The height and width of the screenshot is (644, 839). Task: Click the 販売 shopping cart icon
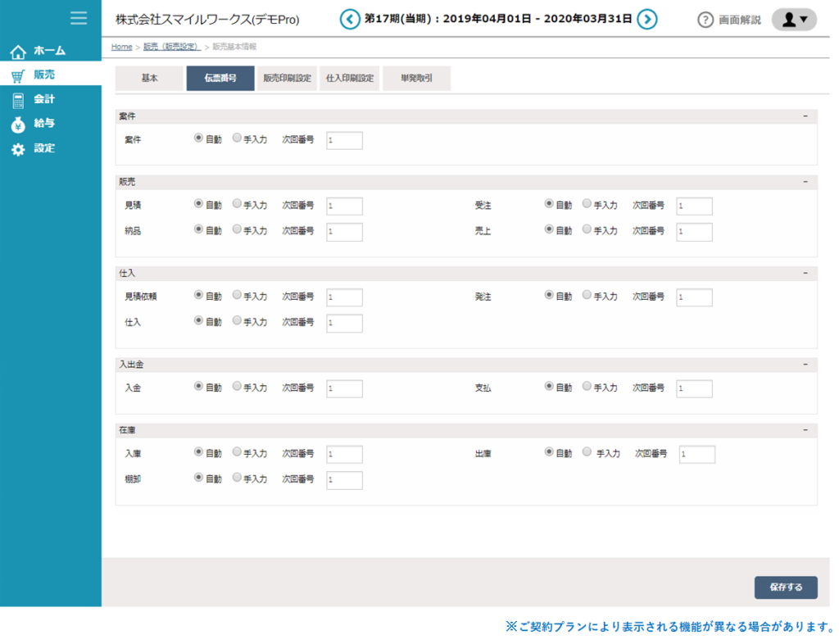pos(18,76)
